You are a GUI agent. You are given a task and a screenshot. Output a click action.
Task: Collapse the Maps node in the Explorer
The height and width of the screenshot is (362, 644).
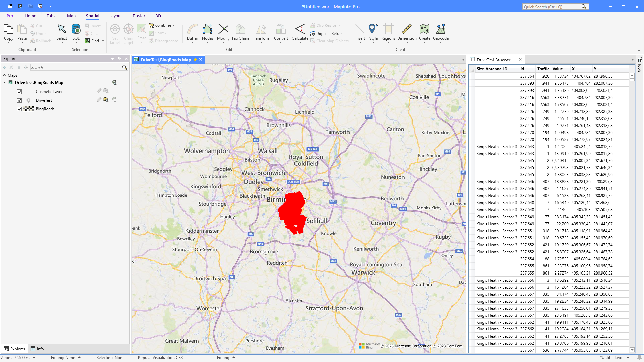click(4, 75)
